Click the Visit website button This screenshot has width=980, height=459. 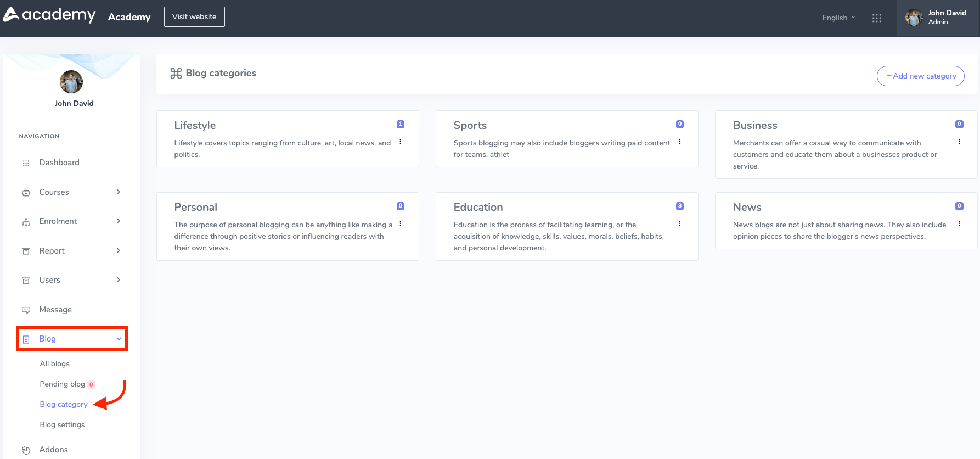pos(194,16)
